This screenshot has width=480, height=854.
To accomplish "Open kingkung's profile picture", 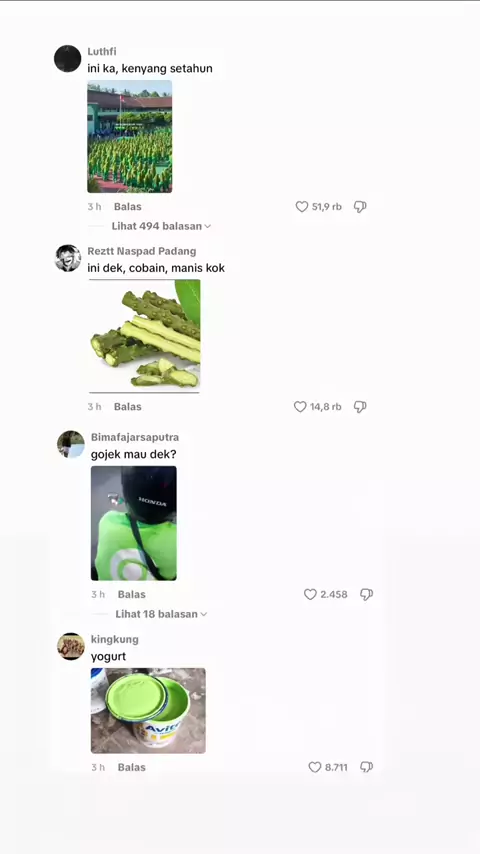I will [x=71, y=646].
